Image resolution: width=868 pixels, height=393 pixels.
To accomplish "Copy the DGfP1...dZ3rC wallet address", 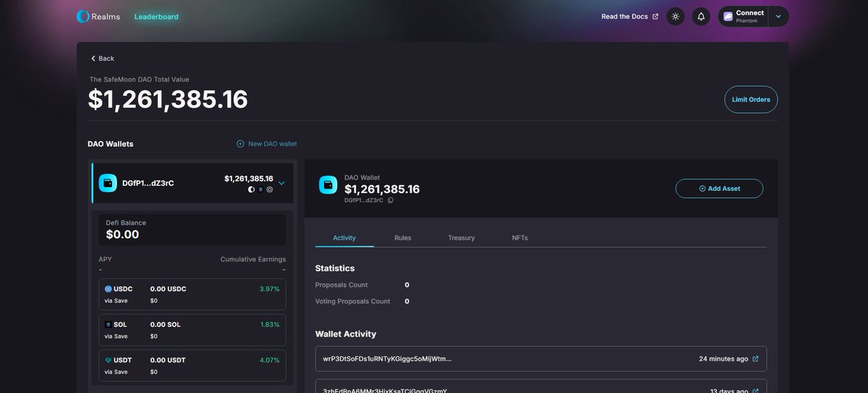I will tap(391, 200).
